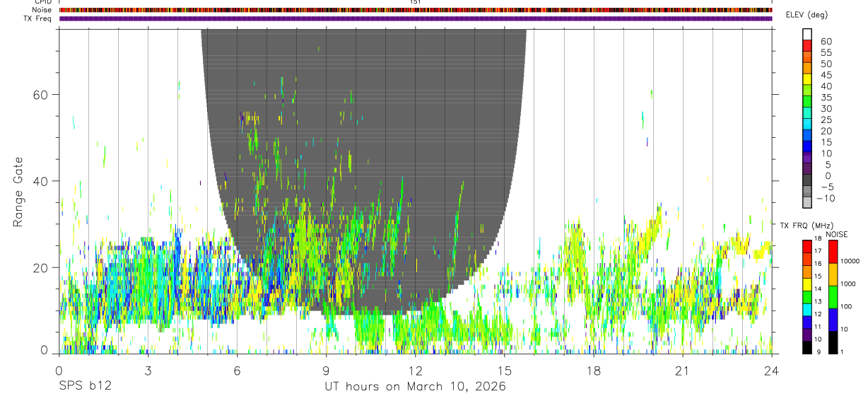Click the ELEV value 45 label

pyautogui.click(x=826, y=75)
